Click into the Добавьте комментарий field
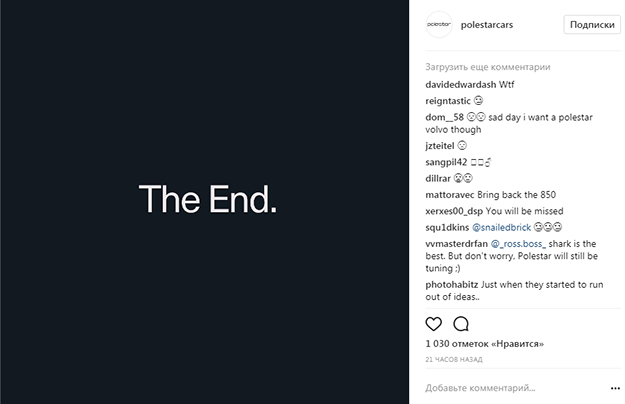 (x=514, y=388)
